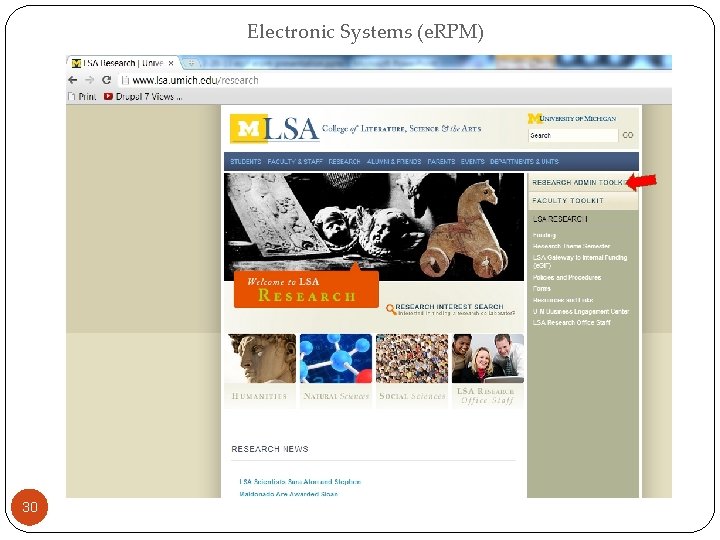Open LSA Gateway to Internal Funding link
This screenshot has height=540, width=720.
pyautogui.click(x=580, y=261)
